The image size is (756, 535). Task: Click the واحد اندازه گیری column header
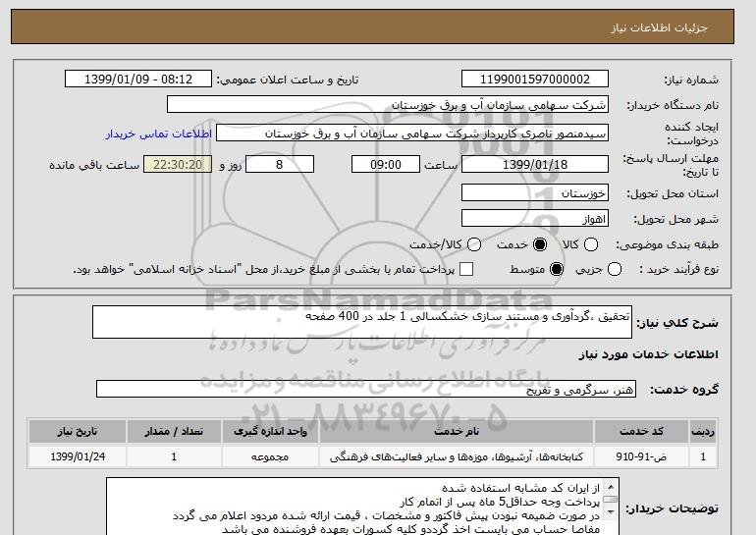(x=270, y=431)
